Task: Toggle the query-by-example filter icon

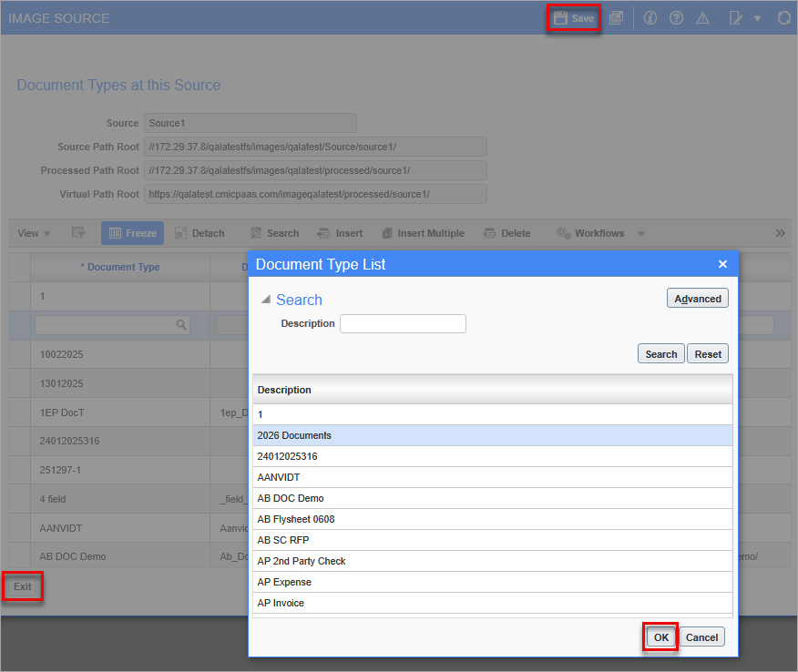Action: pyautogui.click(x=78, y=233)
